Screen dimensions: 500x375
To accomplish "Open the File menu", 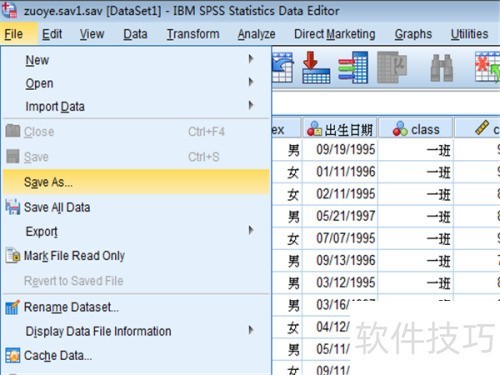I will tap(14, 34).
